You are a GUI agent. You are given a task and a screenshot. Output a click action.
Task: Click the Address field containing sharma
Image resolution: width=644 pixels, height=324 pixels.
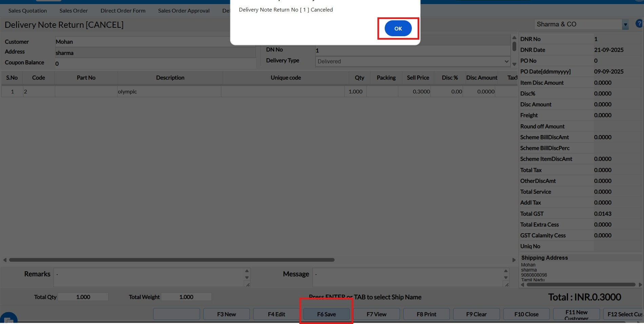[x=156, y=53]
